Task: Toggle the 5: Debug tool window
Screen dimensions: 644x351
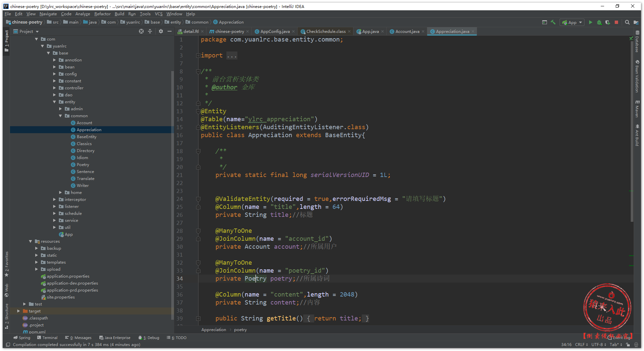Action: [149, 338]
